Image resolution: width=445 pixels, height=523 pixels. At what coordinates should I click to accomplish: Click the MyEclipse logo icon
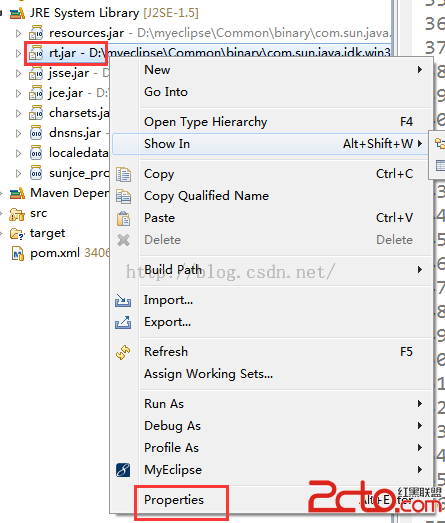[123, 470]
